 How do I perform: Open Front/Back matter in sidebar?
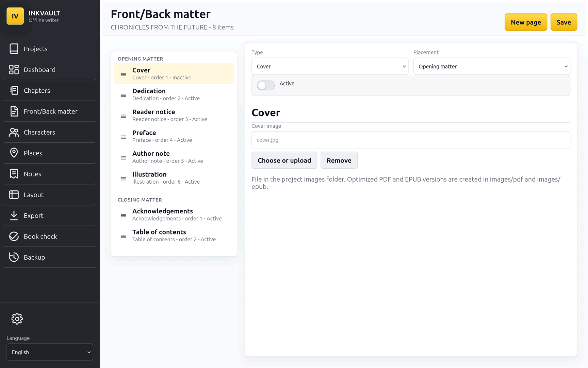50,111
